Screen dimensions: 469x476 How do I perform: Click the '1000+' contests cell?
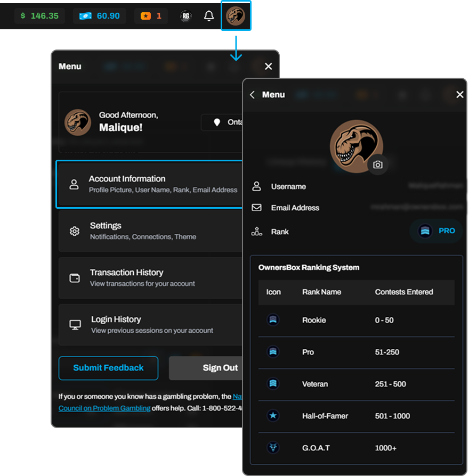pos(386,448)
